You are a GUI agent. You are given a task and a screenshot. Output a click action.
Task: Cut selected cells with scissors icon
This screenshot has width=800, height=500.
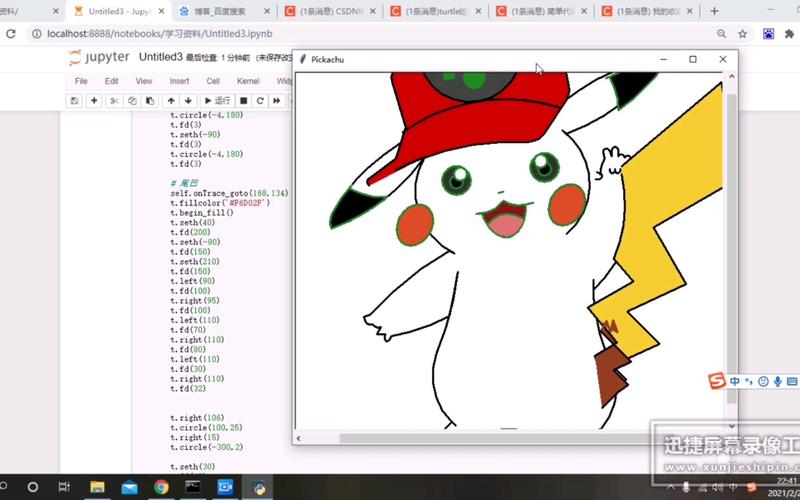pyautogui.click(x=114, y=101)
